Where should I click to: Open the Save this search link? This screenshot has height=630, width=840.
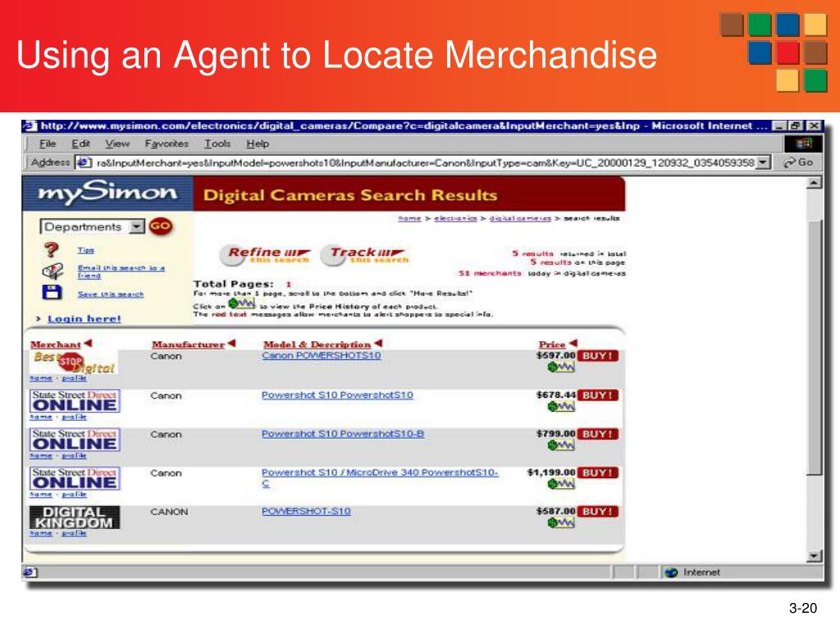point(111,294)
